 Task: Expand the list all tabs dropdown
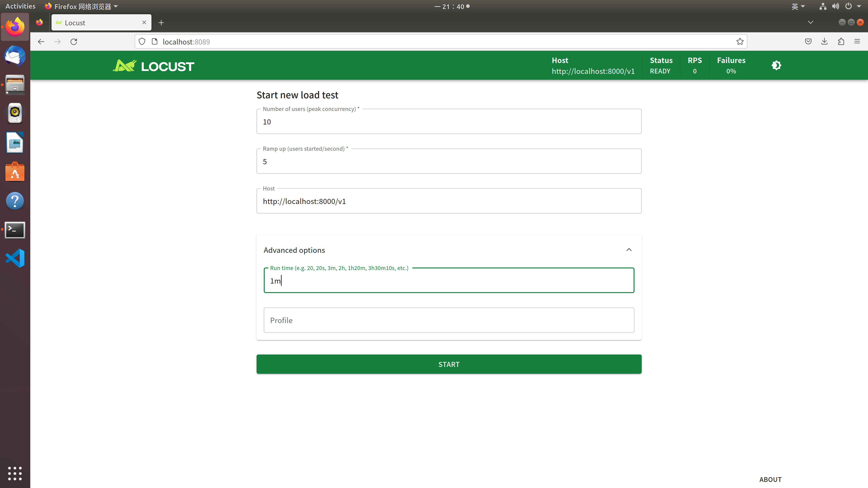(x=810, y=23)
